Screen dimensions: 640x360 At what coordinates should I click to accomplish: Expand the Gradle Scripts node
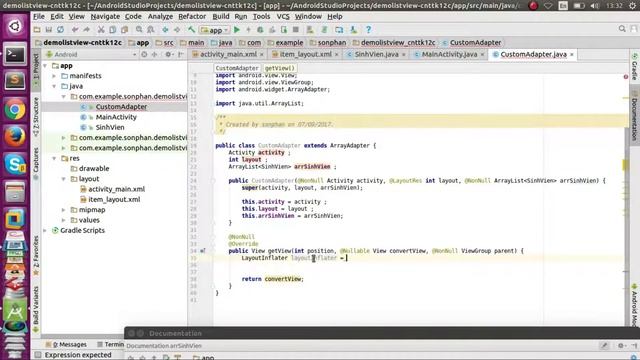click(x=45, y=231)
